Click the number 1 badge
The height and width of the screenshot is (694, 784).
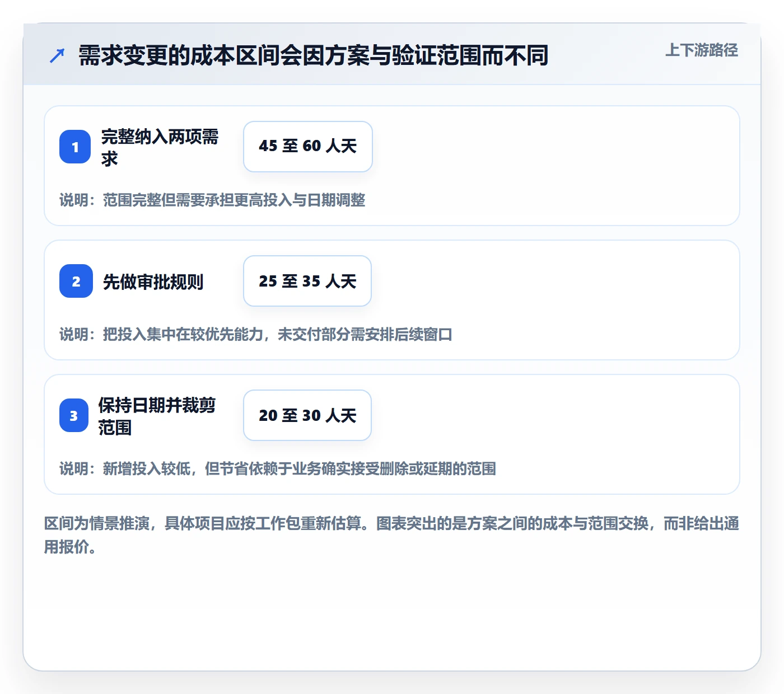point(75,147)
